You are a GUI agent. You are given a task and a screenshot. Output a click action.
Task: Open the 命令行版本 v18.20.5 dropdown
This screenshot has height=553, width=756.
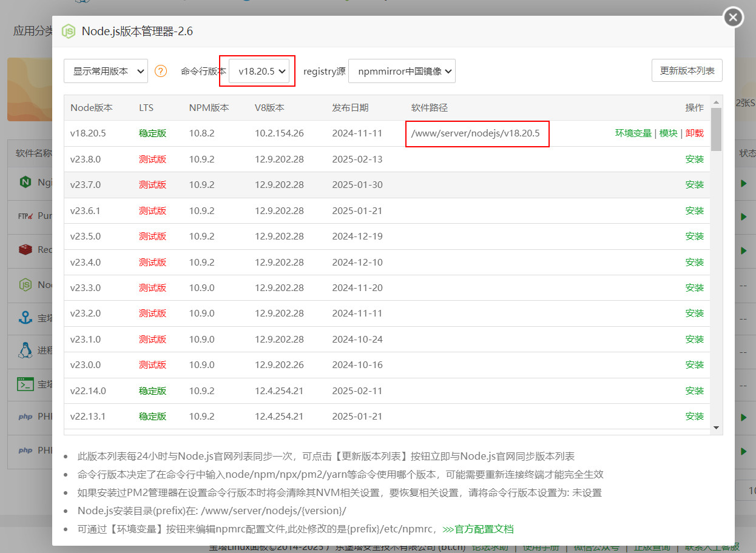point(262,71)
